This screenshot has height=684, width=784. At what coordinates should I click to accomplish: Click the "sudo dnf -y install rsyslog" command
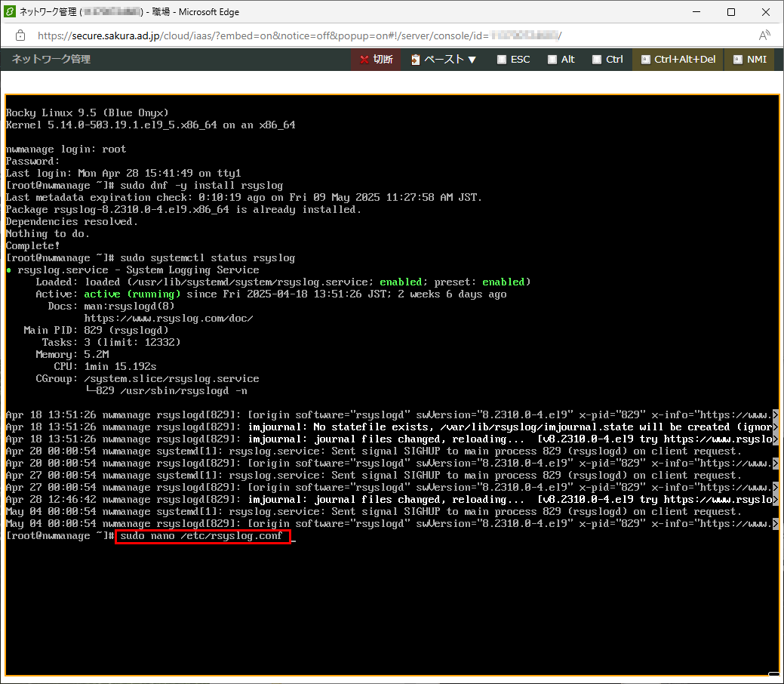coord(201,185)
